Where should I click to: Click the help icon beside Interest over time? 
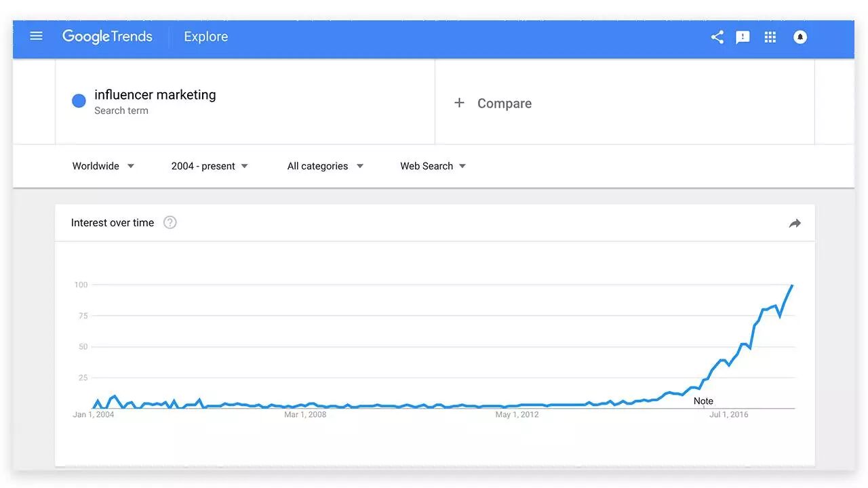click(170, 222)
